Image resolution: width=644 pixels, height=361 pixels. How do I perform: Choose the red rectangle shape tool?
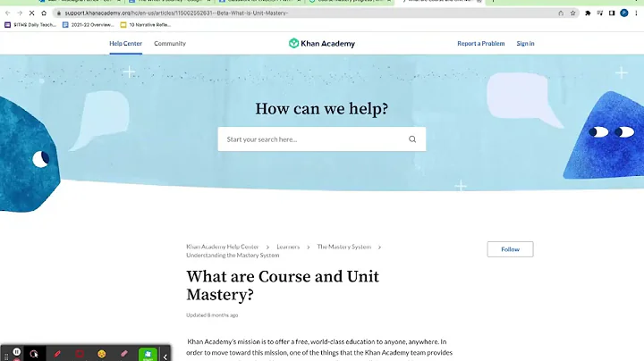pyautogui.click(x=80, y=354)
